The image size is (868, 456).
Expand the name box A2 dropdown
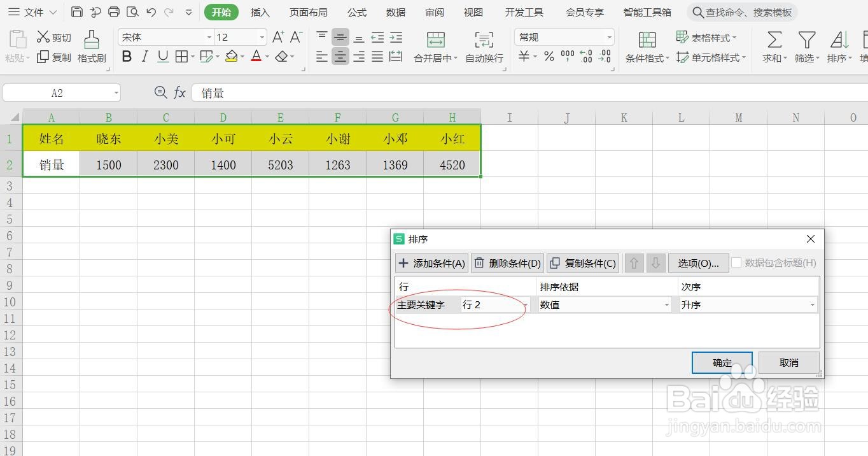pos(116,93)
